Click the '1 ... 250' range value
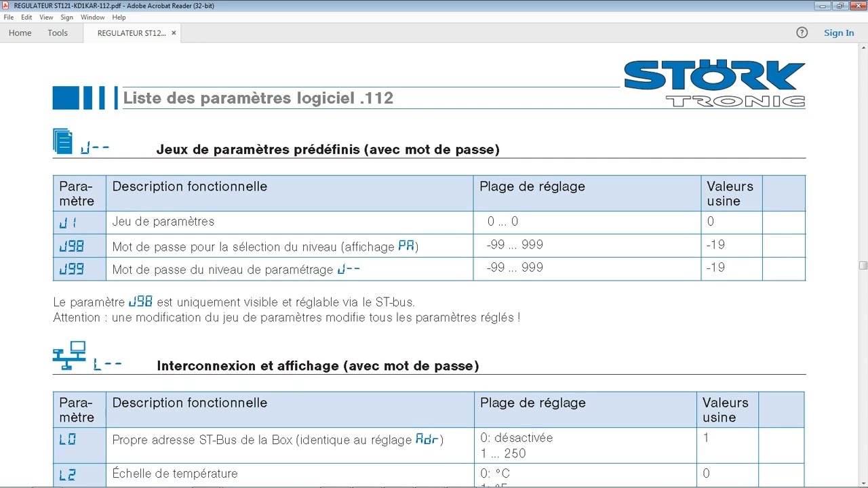 point(503,453)
